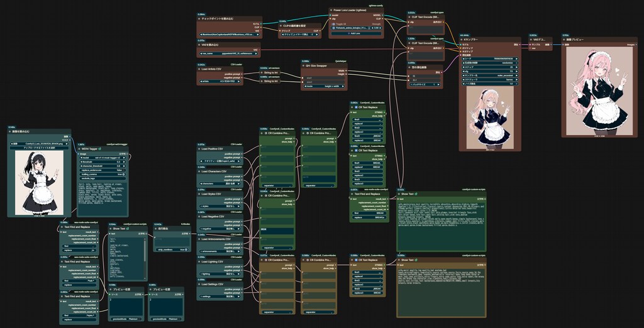Click the WD14 Tagger node collapse dot
This screenshot has width=644, height=328.
(80, 149)
